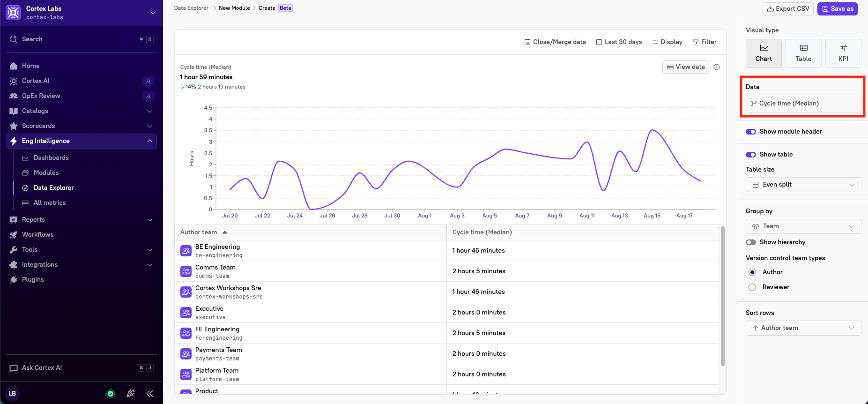Click the Executive team icon
This screenshot has height=404, width=868.
tap(186, 313)
